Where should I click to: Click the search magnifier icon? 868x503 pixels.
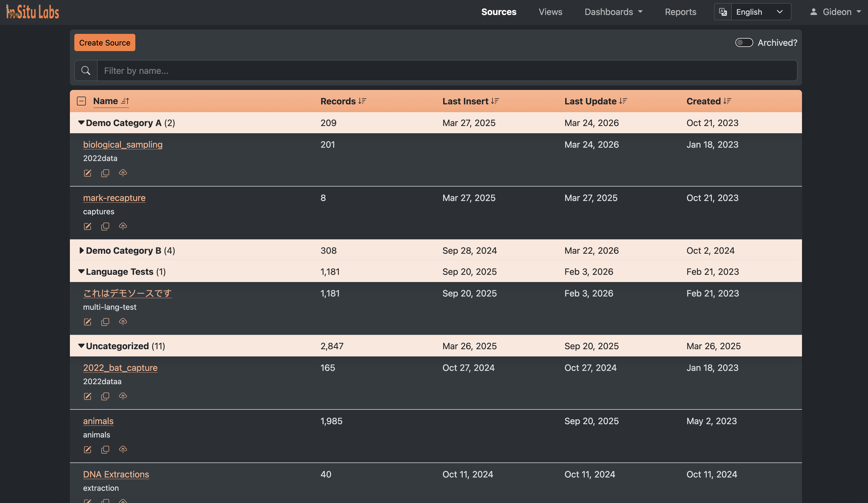[86, 70]
